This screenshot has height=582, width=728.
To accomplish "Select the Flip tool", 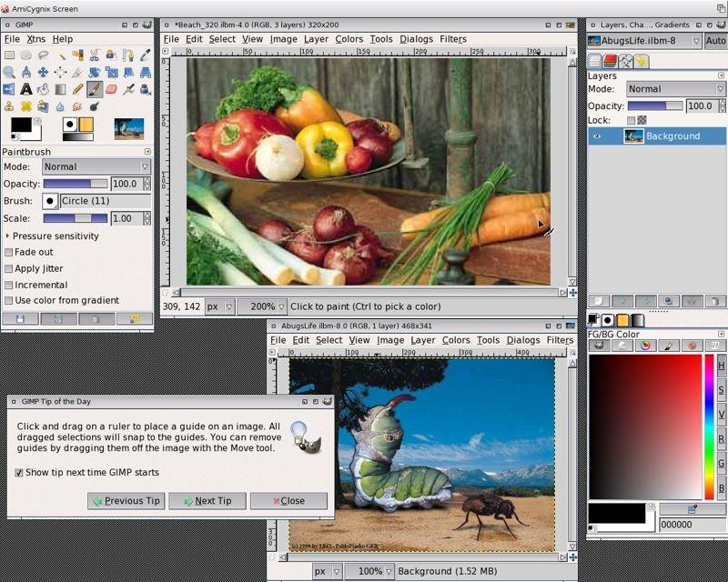I will click(9, 89).
